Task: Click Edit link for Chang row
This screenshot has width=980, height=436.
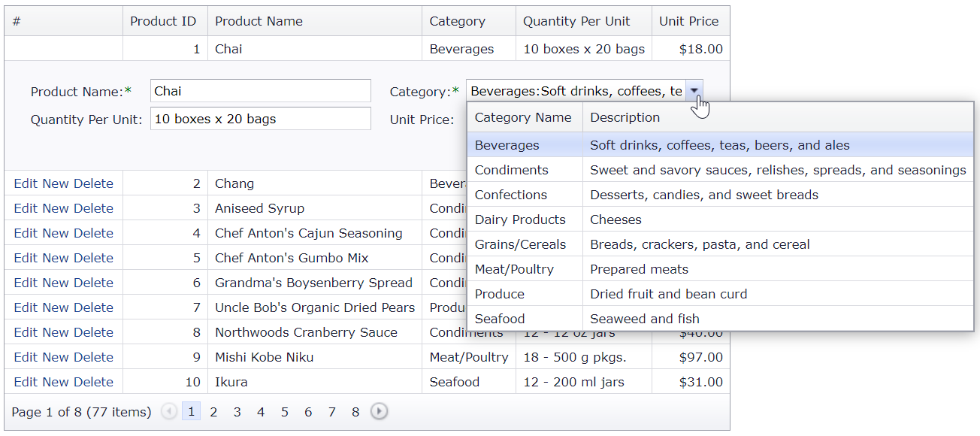Action: point(26,183)
